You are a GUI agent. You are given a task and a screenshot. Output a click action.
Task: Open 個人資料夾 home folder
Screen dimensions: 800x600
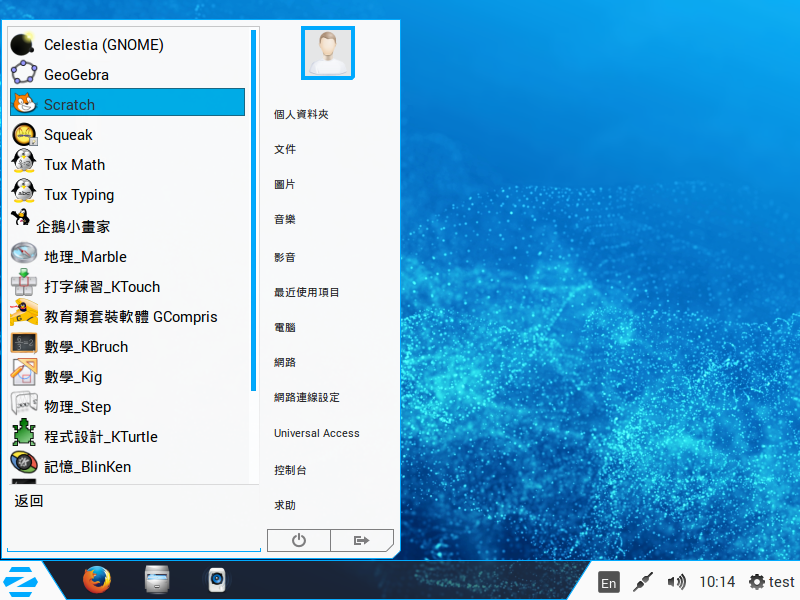coord(301,114)
